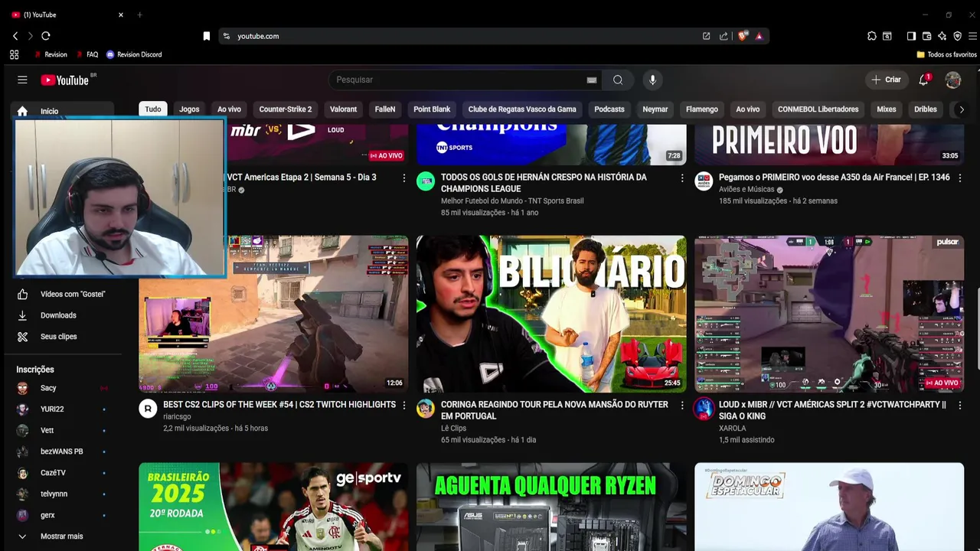Open the riaricsgo channel avatar
Screen dimensions: 980x551
tap(148, 409)
